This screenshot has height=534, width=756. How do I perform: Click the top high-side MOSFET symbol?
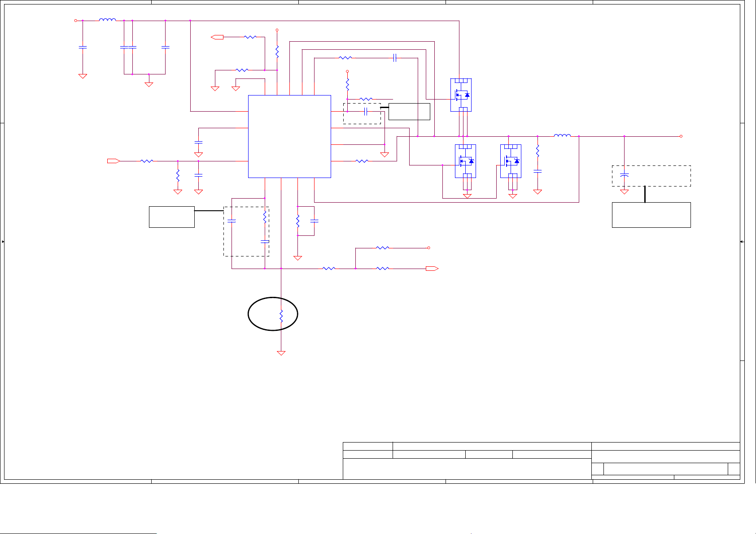coord(461,95)
